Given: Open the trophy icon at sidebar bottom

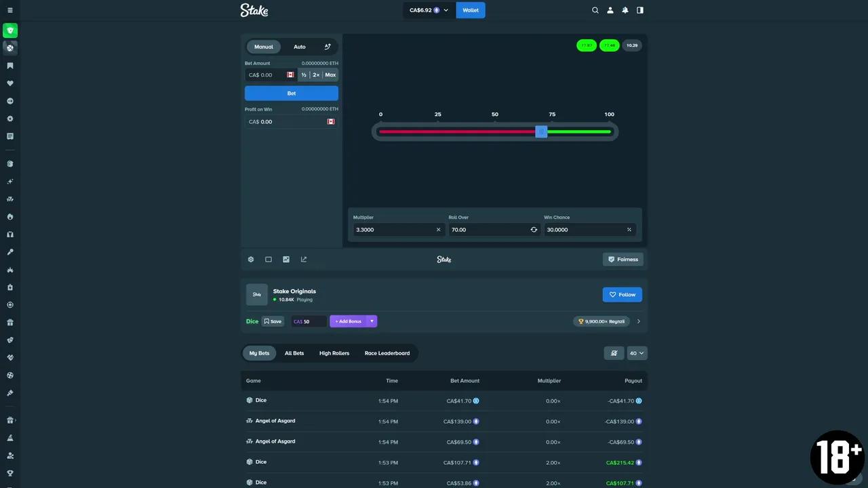Looking at the screenshot, I should coord(10,473).
